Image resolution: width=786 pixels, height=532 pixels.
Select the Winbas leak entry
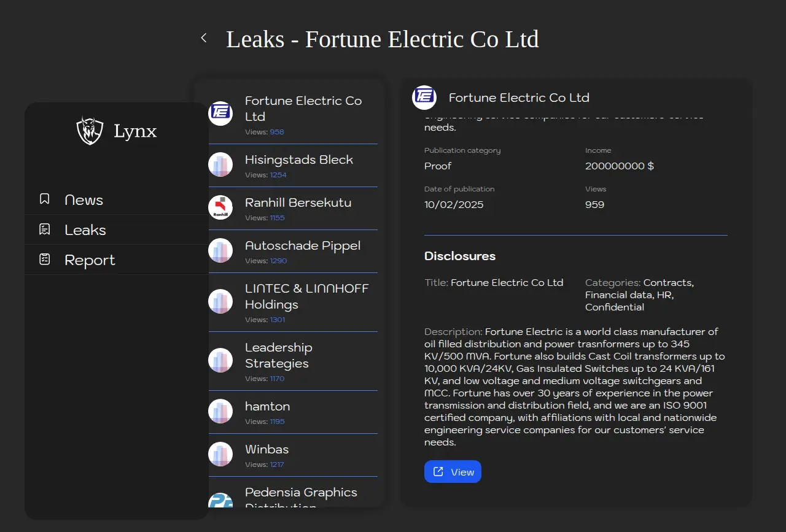coord(267,450)
